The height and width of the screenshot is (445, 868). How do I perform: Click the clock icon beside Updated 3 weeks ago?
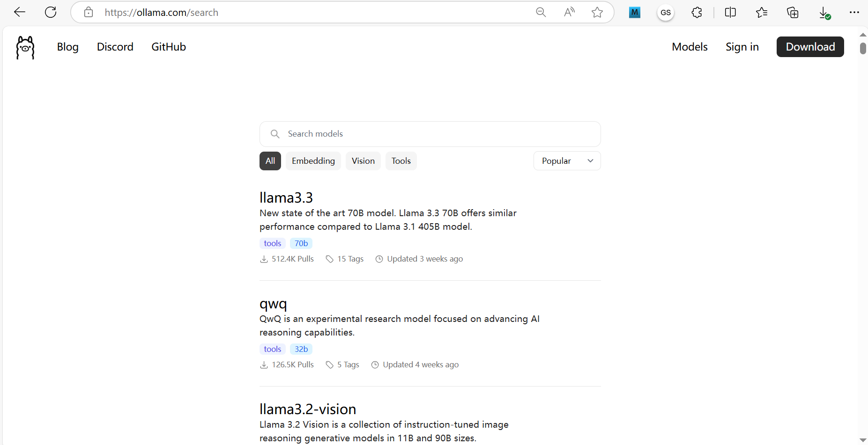[379, 259]
